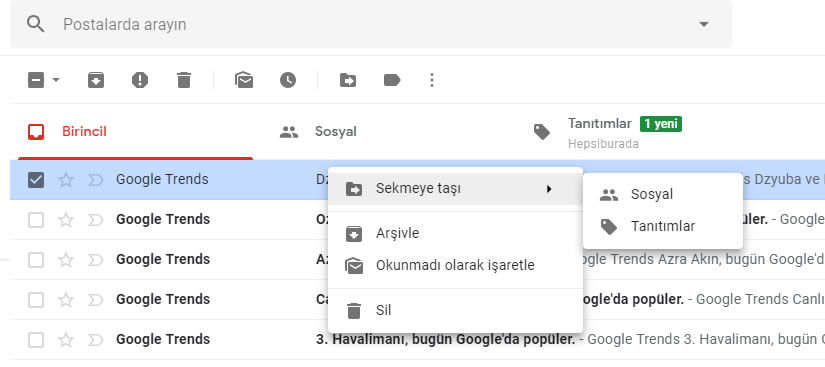Screen dimensions: 825x367
Task: Click the Archive toolbar icon
Action: pos(96,80)
